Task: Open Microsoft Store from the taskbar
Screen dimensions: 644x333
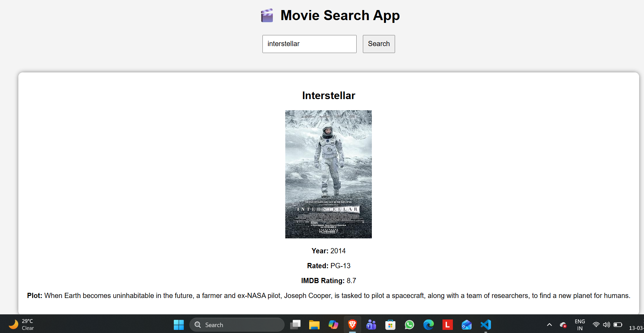Action: 391,325
